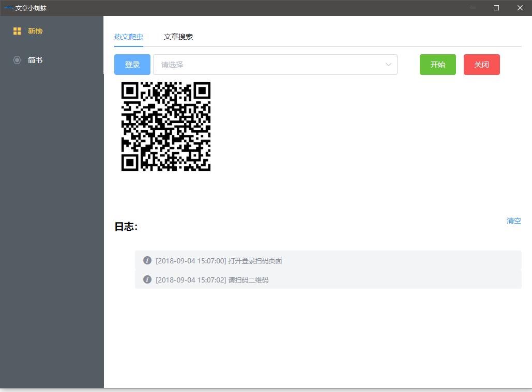Clear the log with 清空 link

pos(514,221)
